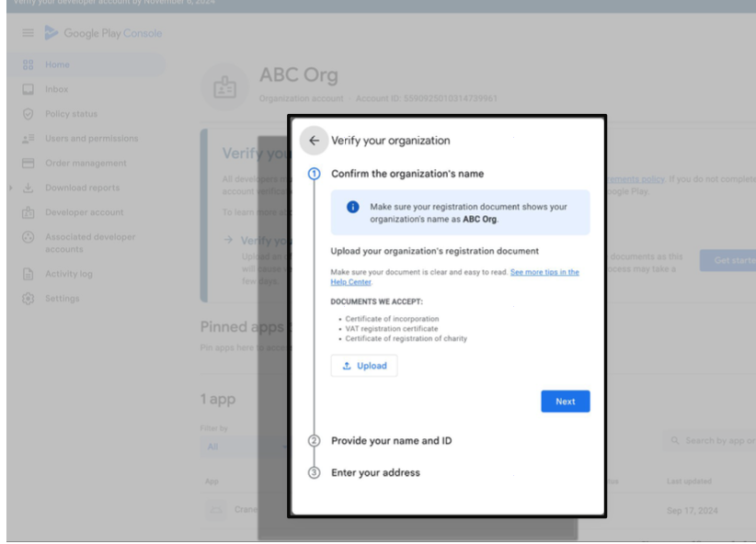Click the ABC Org account avatar icon

click(224, 87)
